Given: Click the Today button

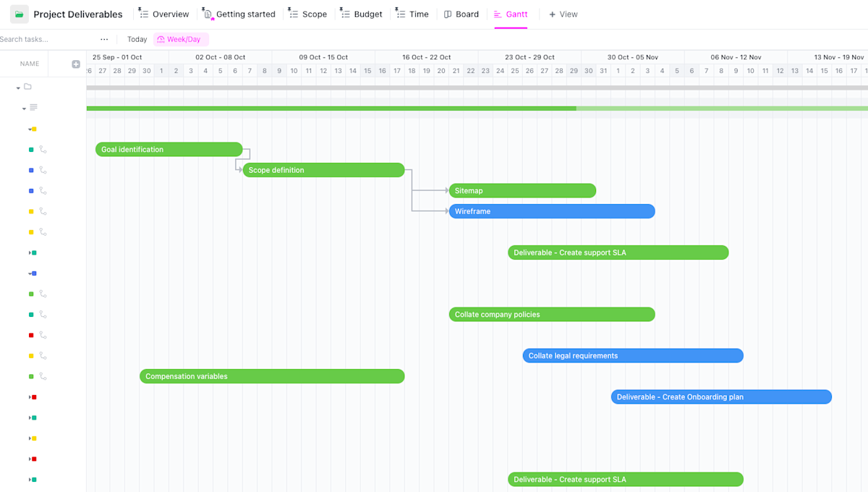Looking at the screenshot, I should click(x=137, y=39).
